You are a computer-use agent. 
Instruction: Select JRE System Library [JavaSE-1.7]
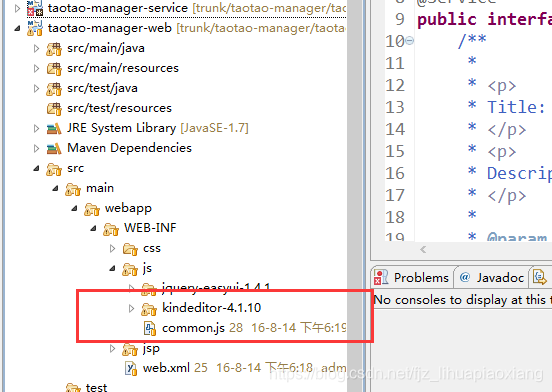158,128
